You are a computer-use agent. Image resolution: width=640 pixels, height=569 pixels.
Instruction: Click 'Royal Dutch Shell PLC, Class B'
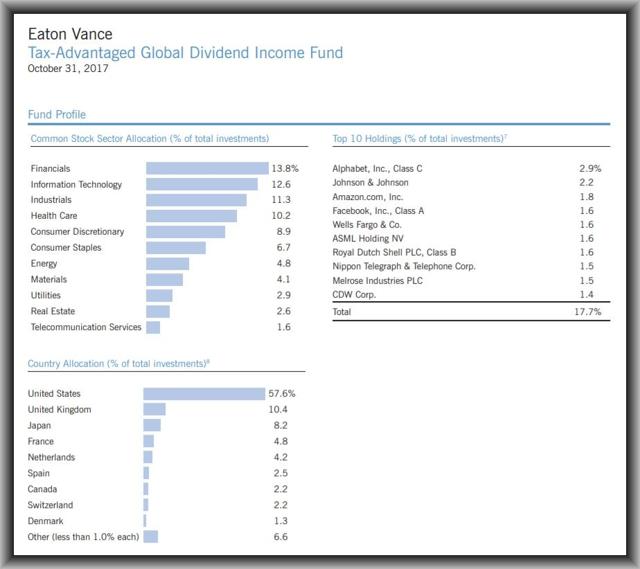click(x=394, y=252)
